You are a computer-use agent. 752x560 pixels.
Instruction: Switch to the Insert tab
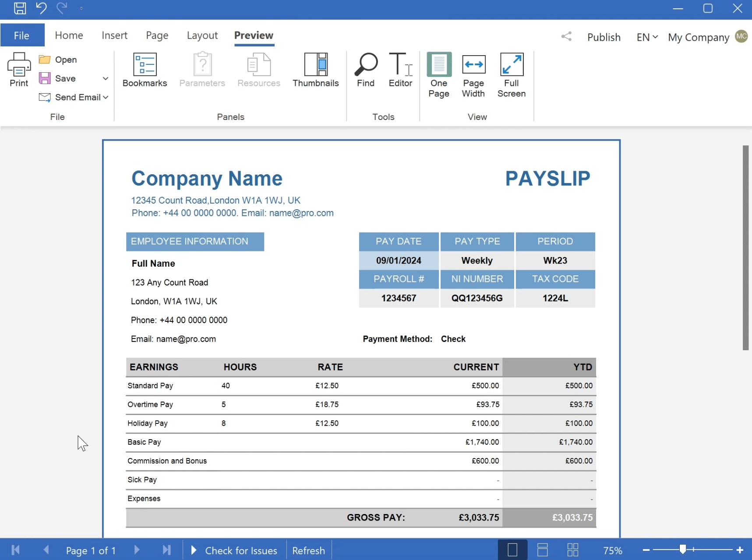(114, 35)
